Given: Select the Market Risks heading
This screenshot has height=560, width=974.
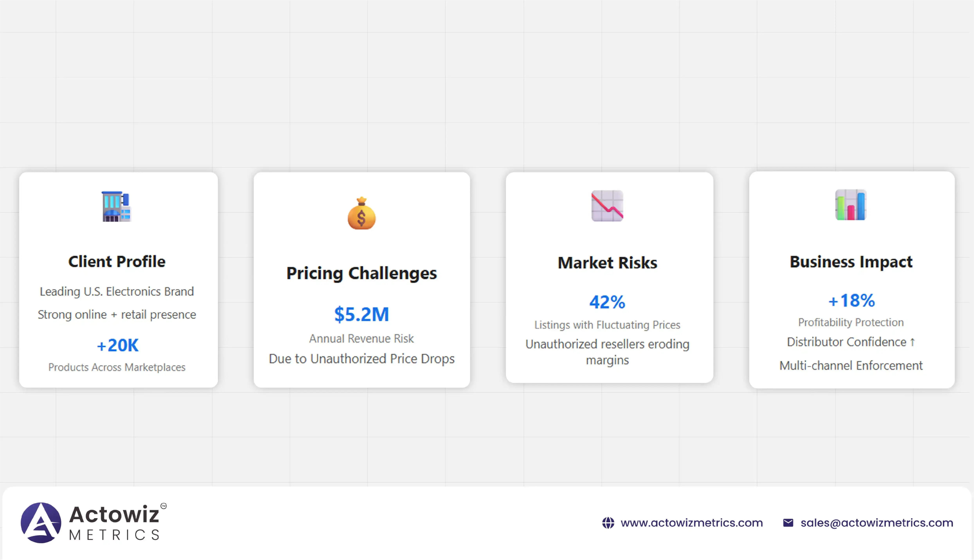Looking at the screenshot, I should 607,263.
